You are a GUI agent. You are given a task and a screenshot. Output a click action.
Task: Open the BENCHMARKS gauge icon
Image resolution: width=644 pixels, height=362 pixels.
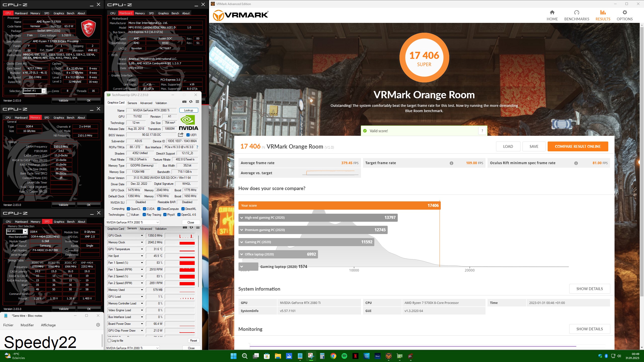[577, 12]
